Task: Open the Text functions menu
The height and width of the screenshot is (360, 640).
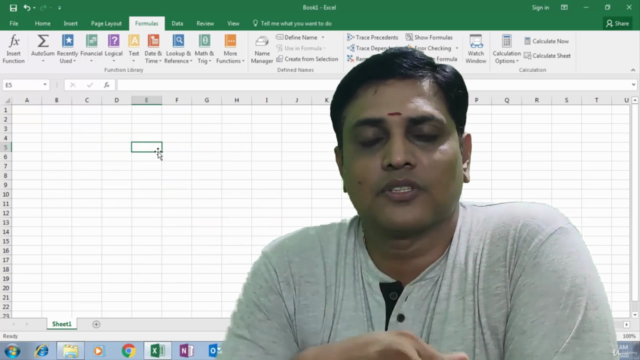Action: (x=133, y=49)
